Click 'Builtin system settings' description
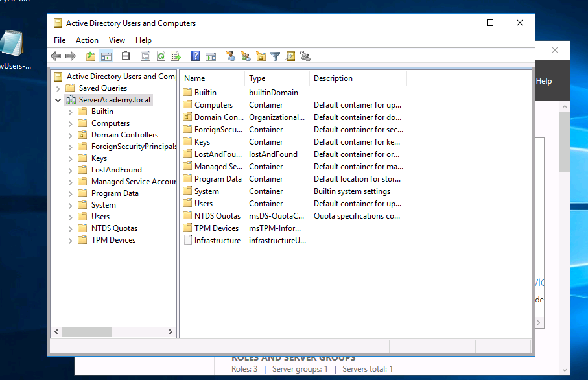This screenshot has width=588, height=380. click(x=352, y=191)
